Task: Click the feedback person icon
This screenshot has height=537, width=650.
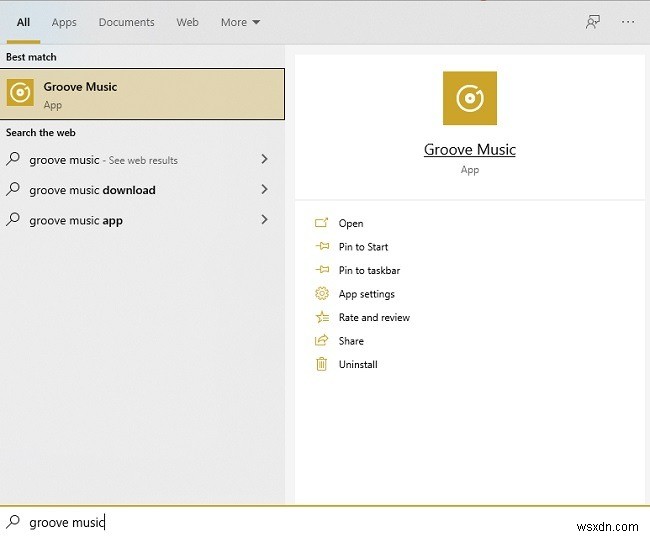Action: (x=593, y=22)
